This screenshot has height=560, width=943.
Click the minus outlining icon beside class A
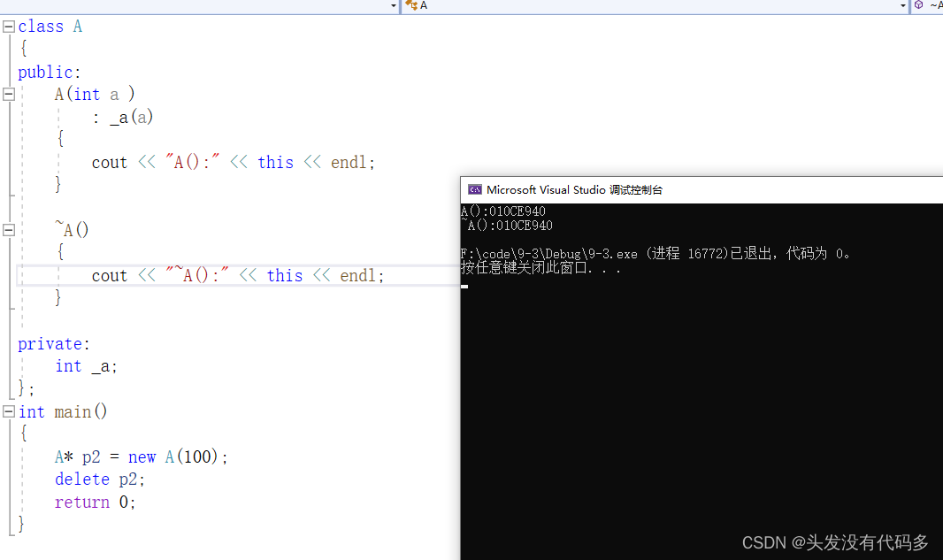tap(8, 27)
